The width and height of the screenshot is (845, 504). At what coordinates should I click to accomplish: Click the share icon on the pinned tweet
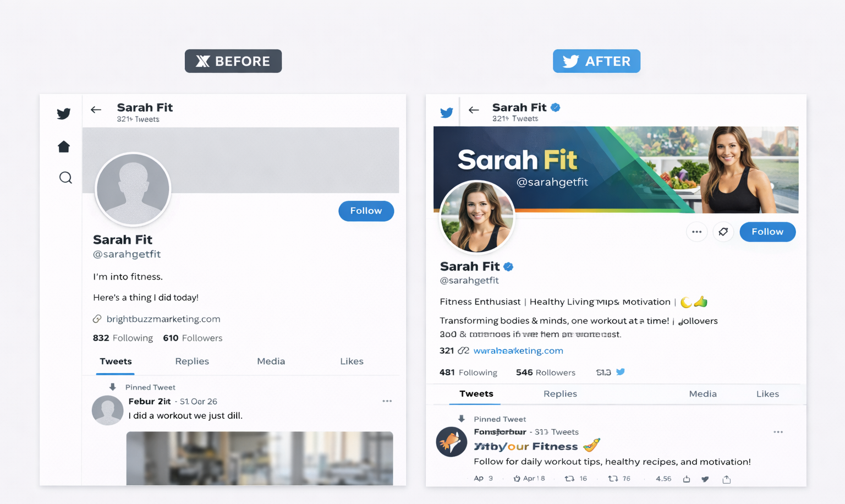[x=726, y=479]
